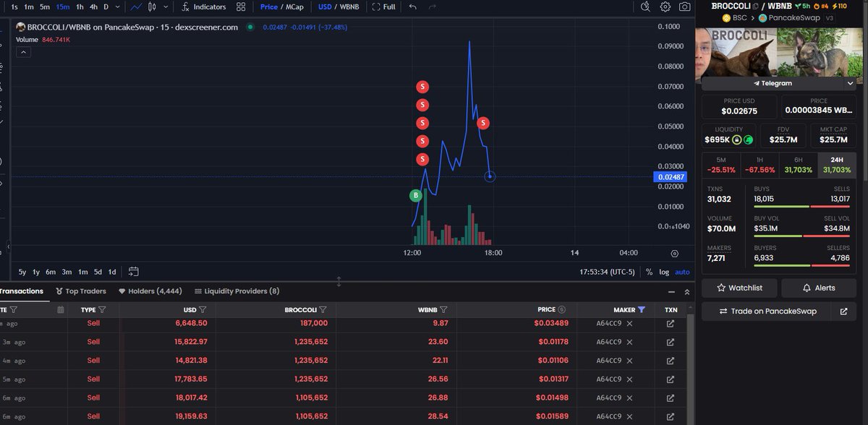The height and width of the screenshot is (425, 868).
Task: Remove maker filter on 6,648.50 row
Action: coord(629,323)
